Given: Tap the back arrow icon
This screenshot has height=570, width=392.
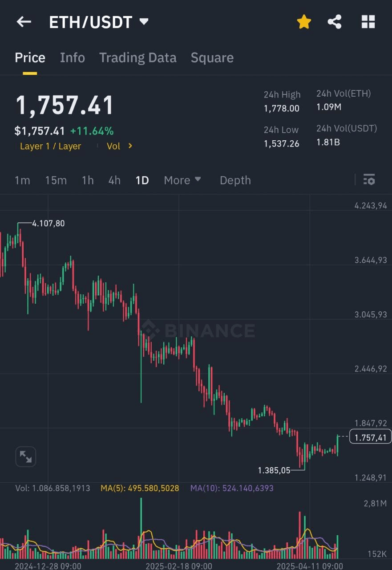Looking at the screenshot, I should click(x=24, y=22).
